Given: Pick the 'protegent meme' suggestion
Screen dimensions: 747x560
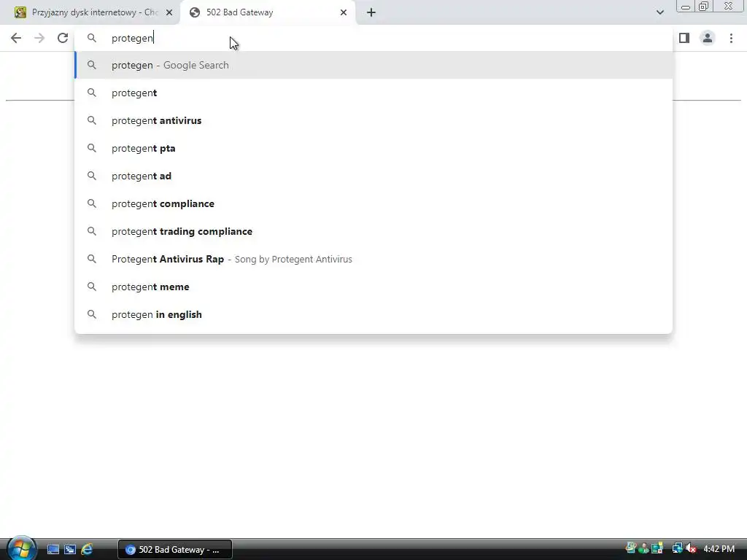Looking at the screenshot, I should tap(373, 287).
